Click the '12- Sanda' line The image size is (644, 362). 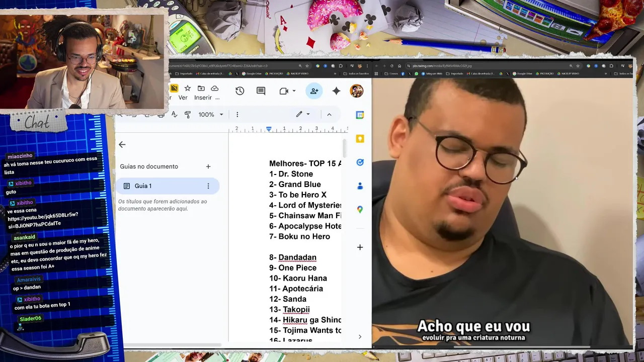coord(288,299)
